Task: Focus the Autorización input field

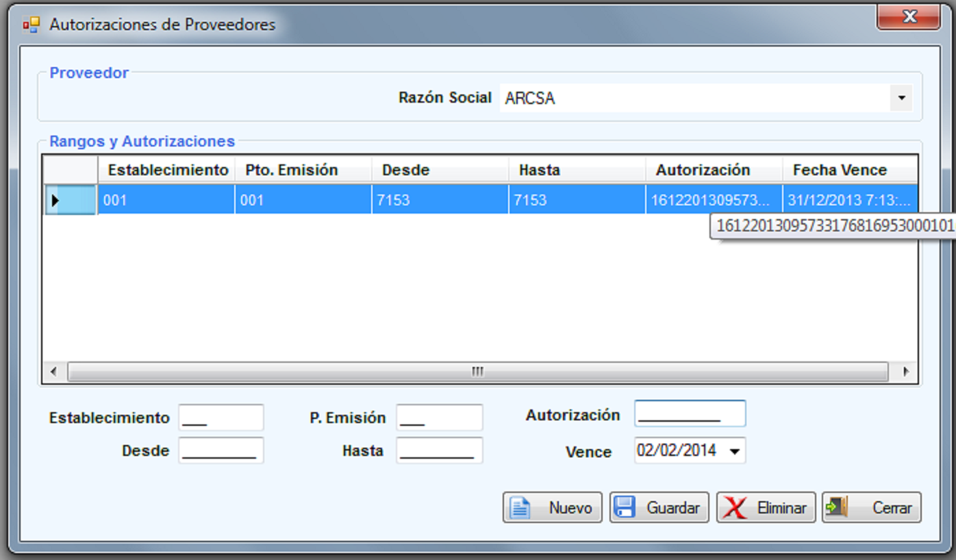Action: click(x=690, y=414)
